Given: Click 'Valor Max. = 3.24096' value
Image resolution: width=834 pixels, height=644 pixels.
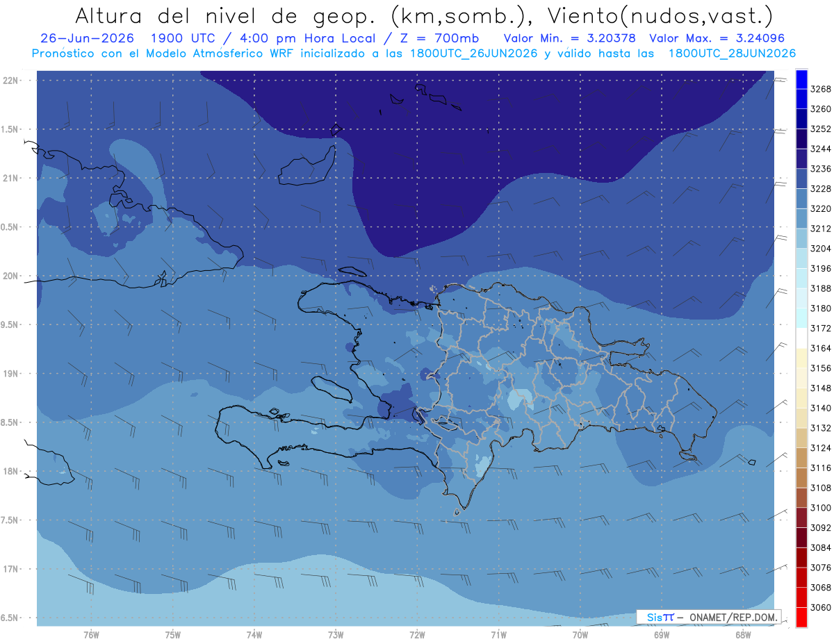Looking at the screenshot, I should click(x=717, y=38).
